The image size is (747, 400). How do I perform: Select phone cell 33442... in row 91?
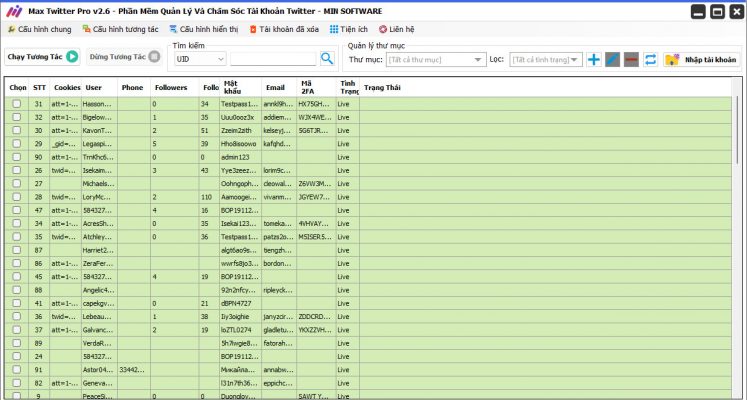tap(134, 370)
